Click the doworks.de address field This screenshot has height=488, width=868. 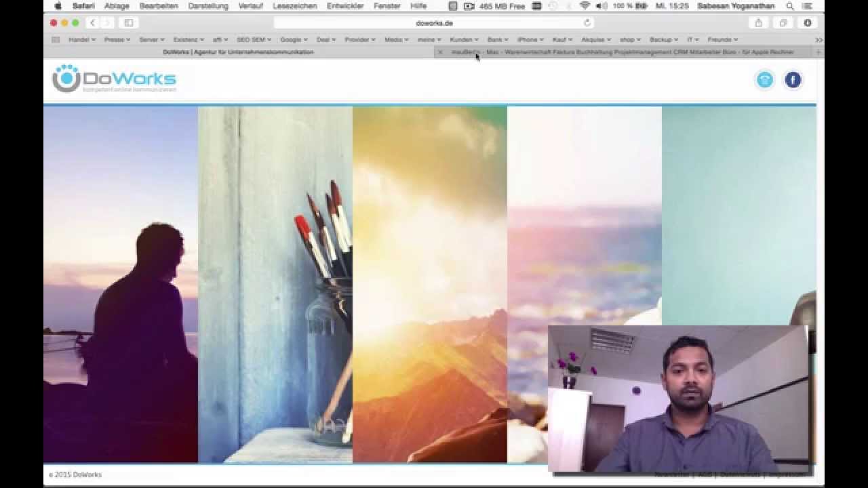[434, 22]
